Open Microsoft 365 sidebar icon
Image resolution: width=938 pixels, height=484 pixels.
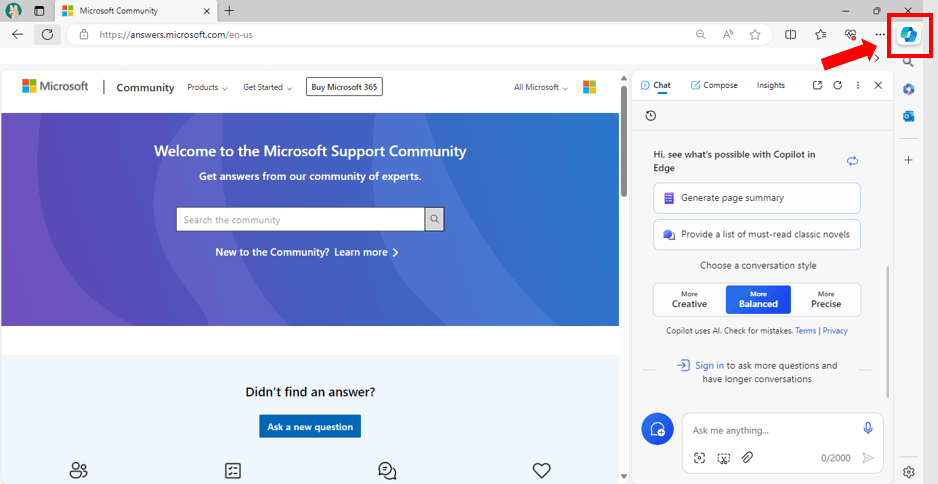pos(908,89)
